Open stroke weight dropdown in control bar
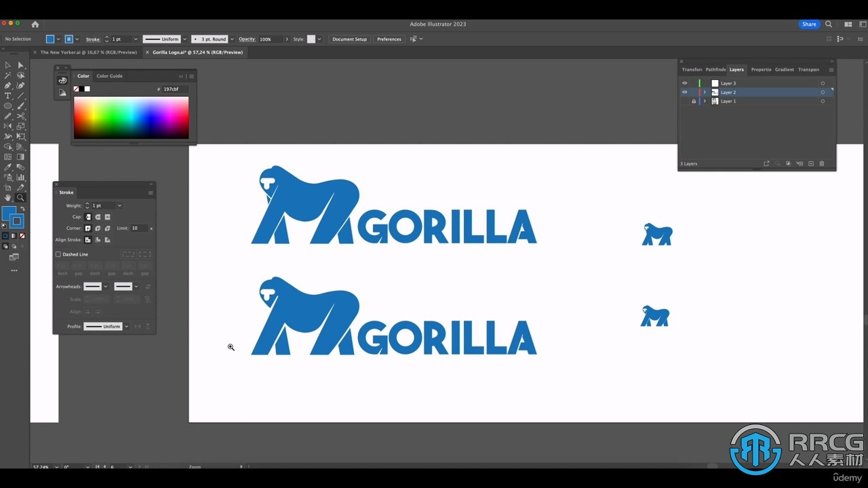The width and height of the screenshot is (868, 488). pyautogui.click(x=136, y=39)
